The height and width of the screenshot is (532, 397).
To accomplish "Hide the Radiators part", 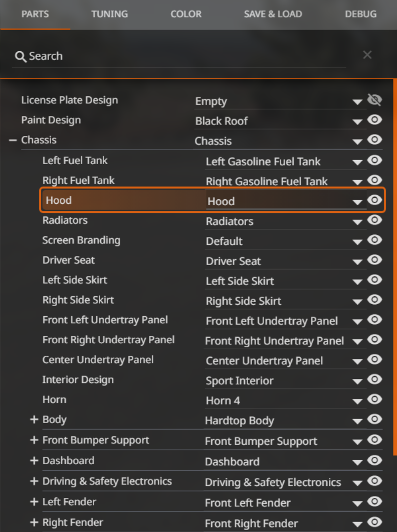I will pyautogui.click(x=374, y=220).
